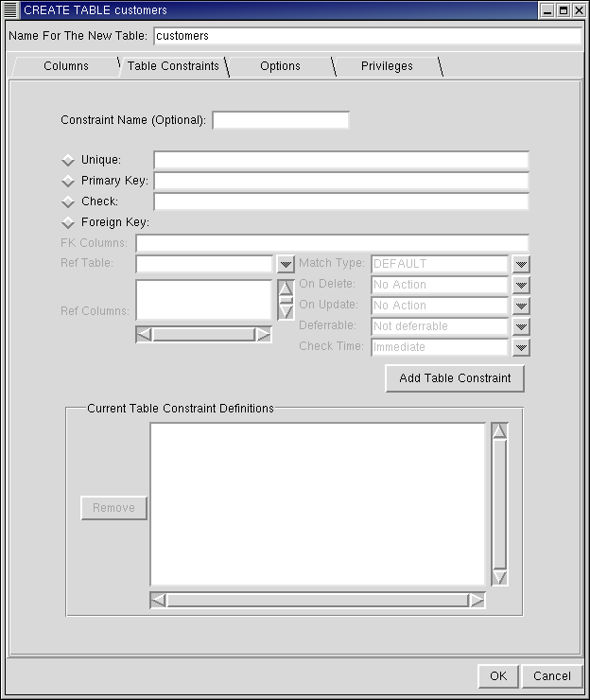
Task: Click constraint definitions scroll left arrow
Action: click(x=158, y=601)
